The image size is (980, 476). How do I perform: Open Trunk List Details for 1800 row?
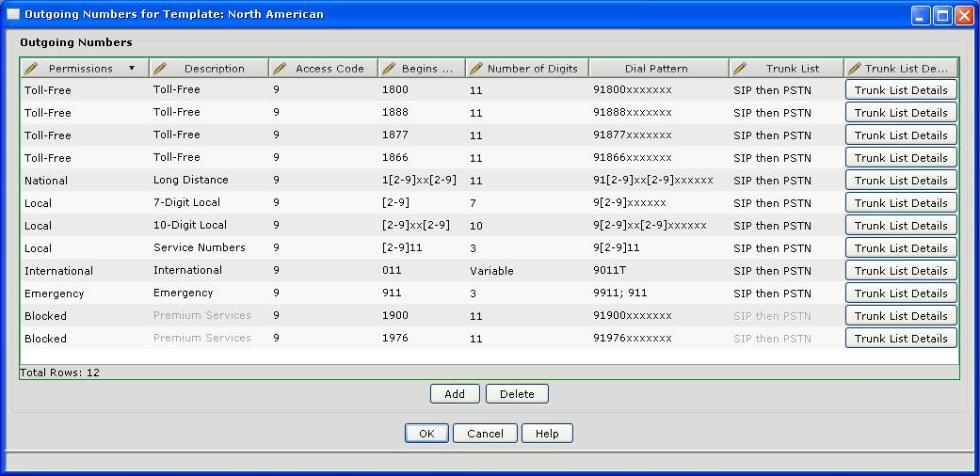(x=901, y=90)
